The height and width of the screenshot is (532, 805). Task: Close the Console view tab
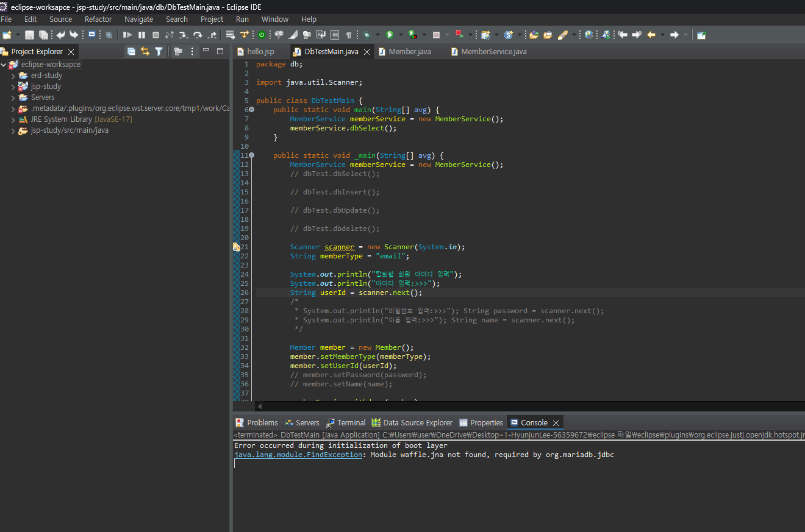click(555, 423)
